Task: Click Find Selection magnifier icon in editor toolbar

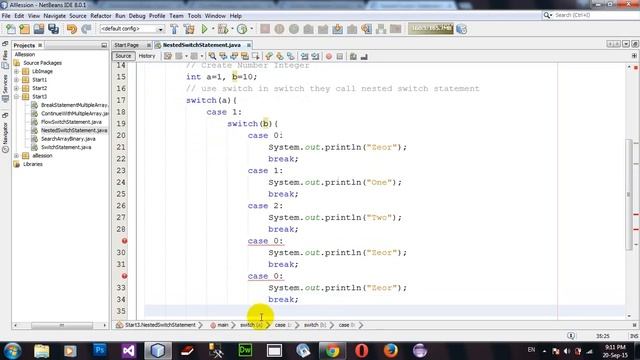Action: click(x=212, y=56)
